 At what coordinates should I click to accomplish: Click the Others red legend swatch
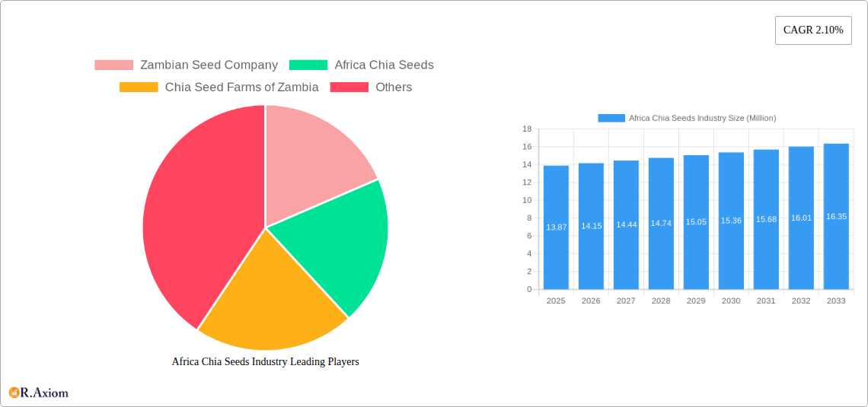(349, 87)
